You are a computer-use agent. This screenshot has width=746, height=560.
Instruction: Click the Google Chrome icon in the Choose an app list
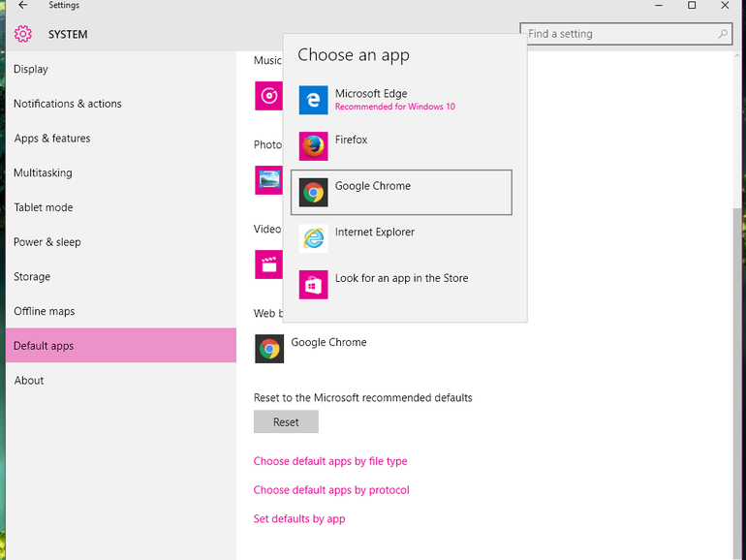(x=313, y=192)
